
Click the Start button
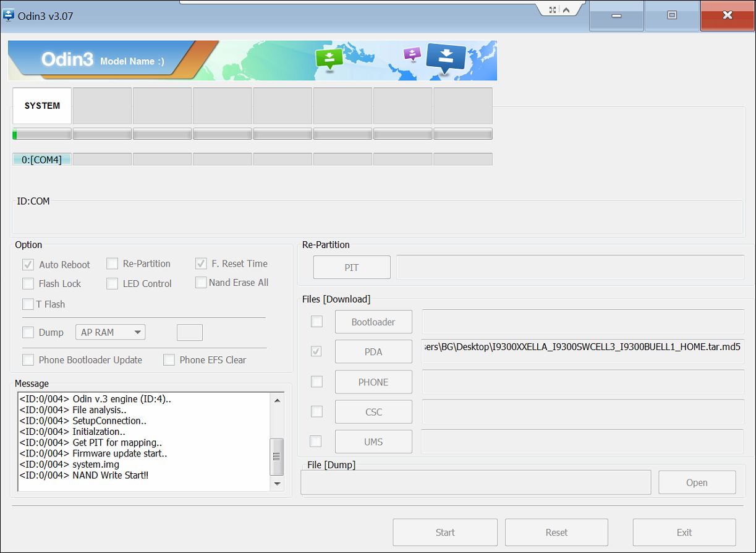[445, 532]
